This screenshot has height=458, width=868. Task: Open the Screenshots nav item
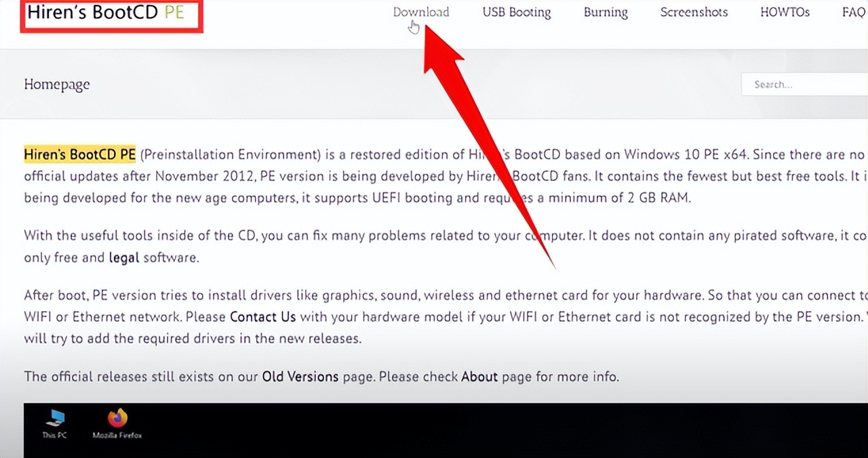pos(694,12)
